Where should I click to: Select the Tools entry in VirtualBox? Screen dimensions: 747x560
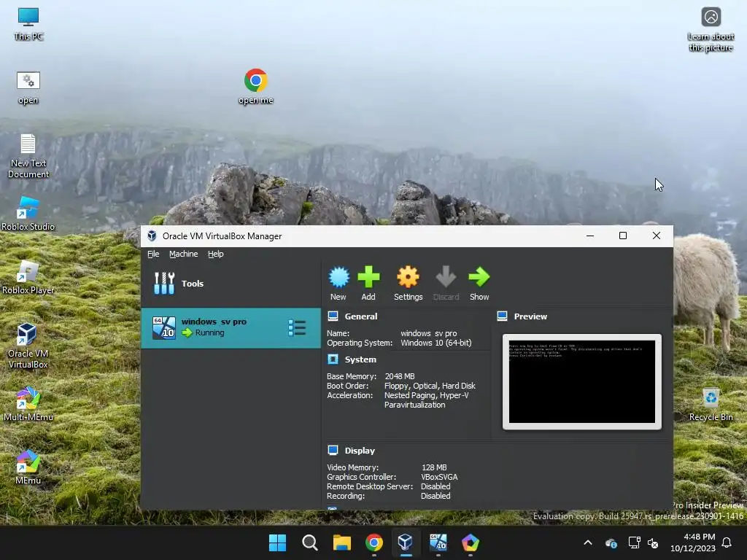pyautogui.click(x=231, y=284)
